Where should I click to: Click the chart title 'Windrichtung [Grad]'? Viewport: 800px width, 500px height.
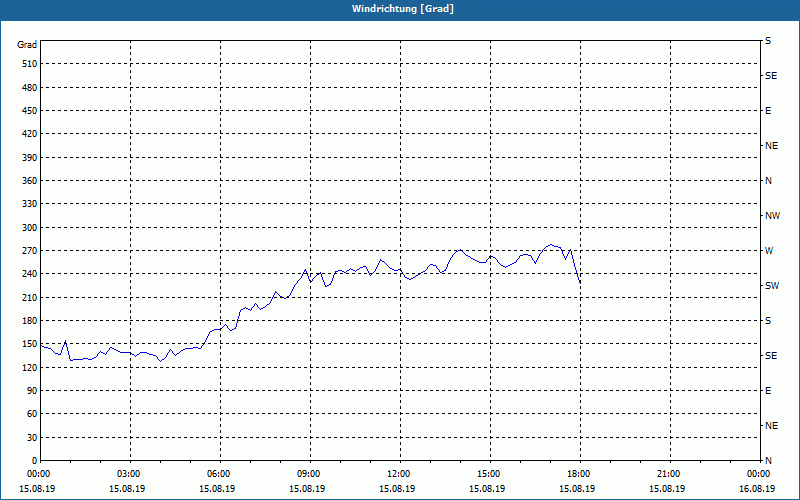(403, 9)
